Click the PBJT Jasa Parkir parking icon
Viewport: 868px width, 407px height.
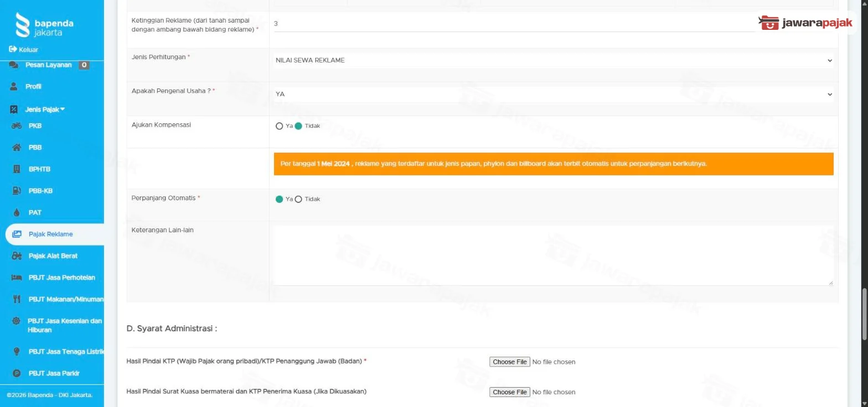coord(17,373)
